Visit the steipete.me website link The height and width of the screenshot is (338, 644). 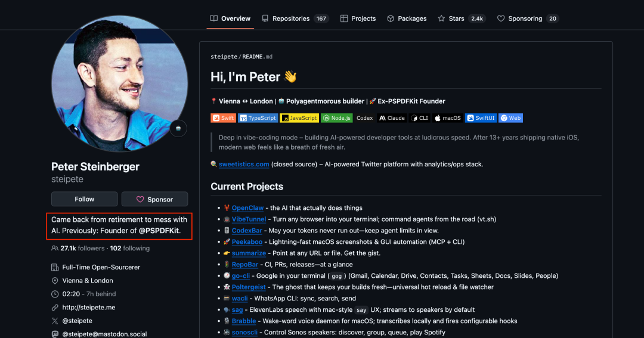[88, 308]
